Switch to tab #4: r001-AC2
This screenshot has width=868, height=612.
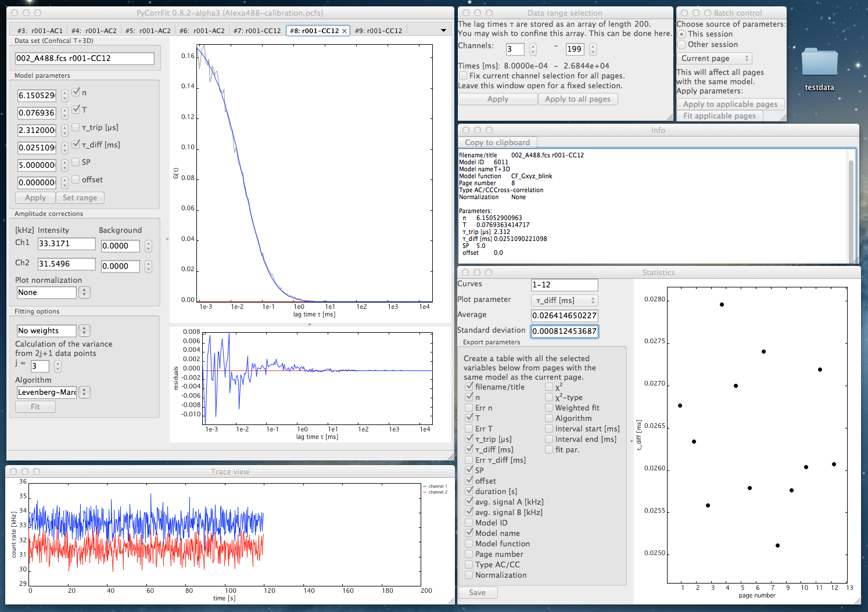point(94,31)
